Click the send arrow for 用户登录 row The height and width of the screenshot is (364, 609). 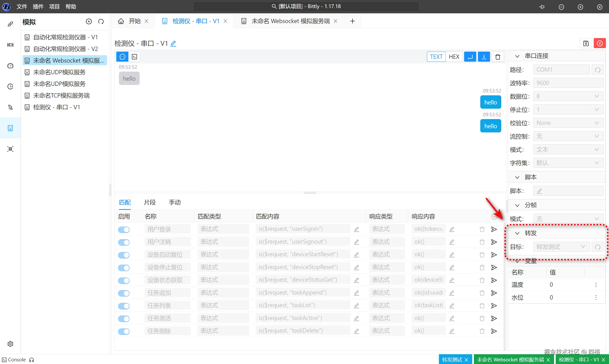pos(494,229)
